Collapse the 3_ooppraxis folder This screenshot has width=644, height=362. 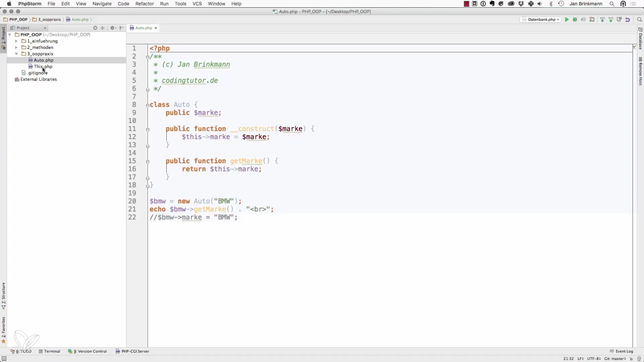[x=16, y=54]
